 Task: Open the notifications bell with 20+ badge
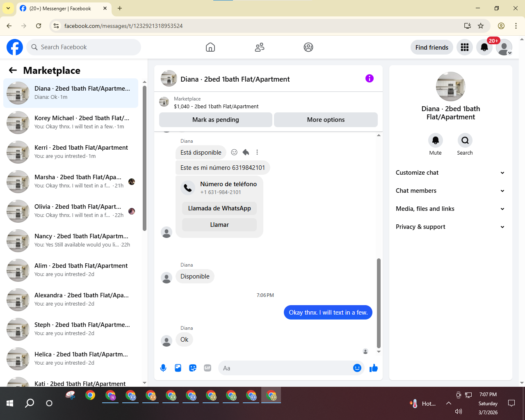pos(484,47)
